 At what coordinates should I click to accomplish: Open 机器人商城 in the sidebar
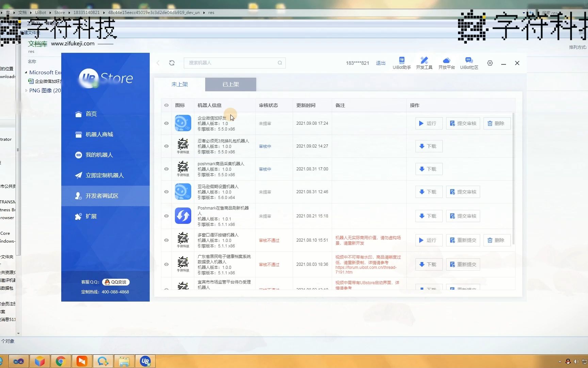pos(105,134)
